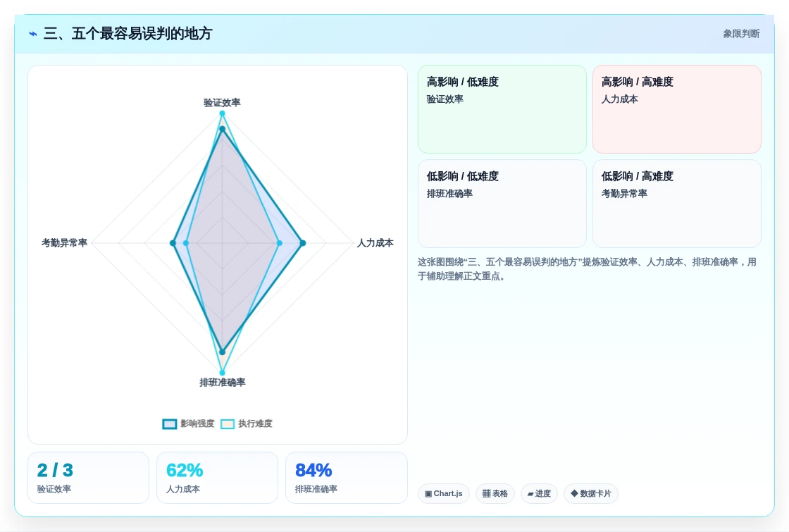
Task: Click the grid icon in the 表格 chip
Action: [486, 494]
